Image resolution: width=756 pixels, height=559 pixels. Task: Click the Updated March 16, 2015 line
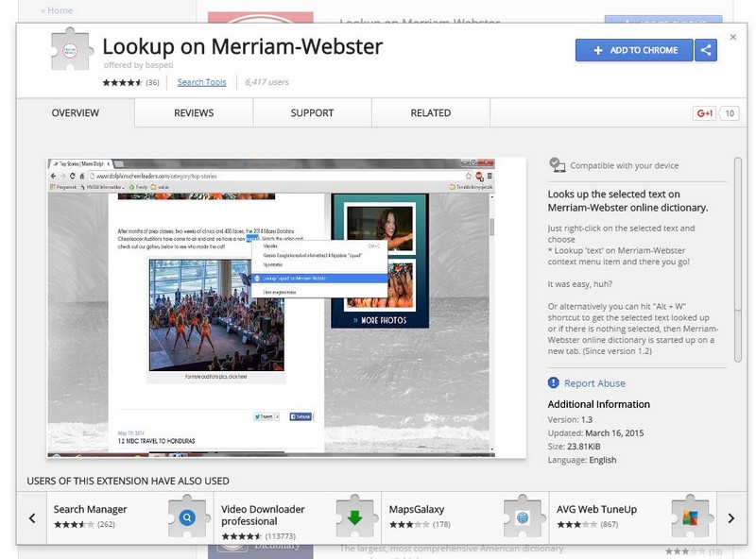point(595,432)
